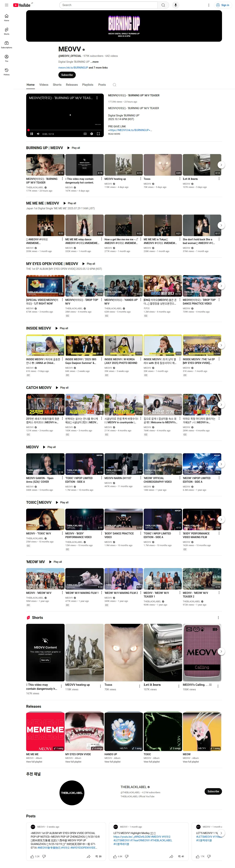Screen dimensions: 235x868
Task: Open the Shorts section kebab menu
Action: click(218, 618)
